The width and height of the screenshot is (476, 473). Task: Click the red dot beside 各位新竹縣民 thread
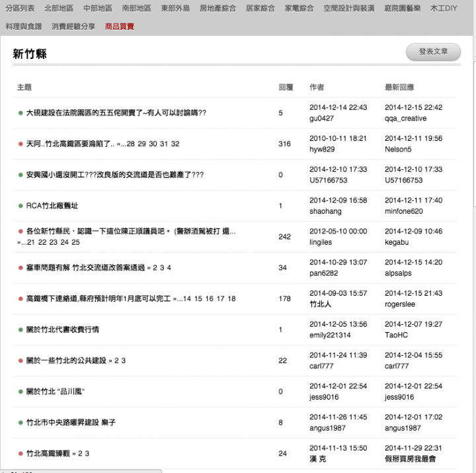click(x=20, y=232)
